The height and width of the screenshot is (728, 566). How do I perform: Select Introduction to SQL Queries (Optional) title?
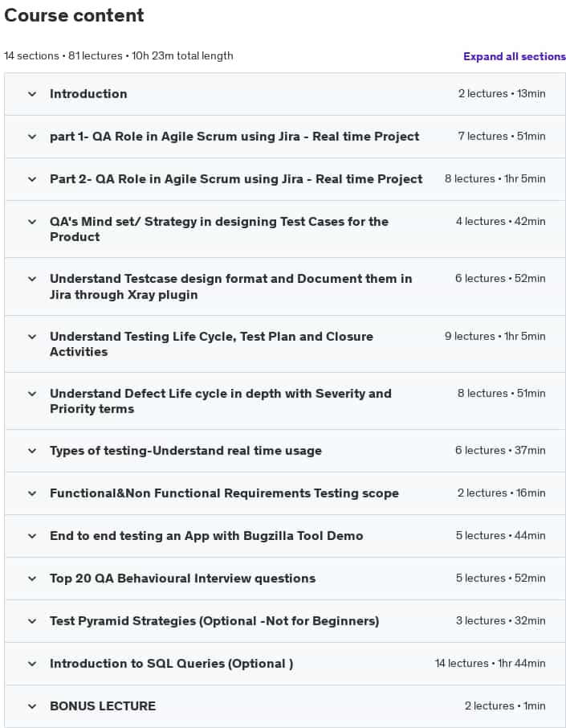pos(171,664)
